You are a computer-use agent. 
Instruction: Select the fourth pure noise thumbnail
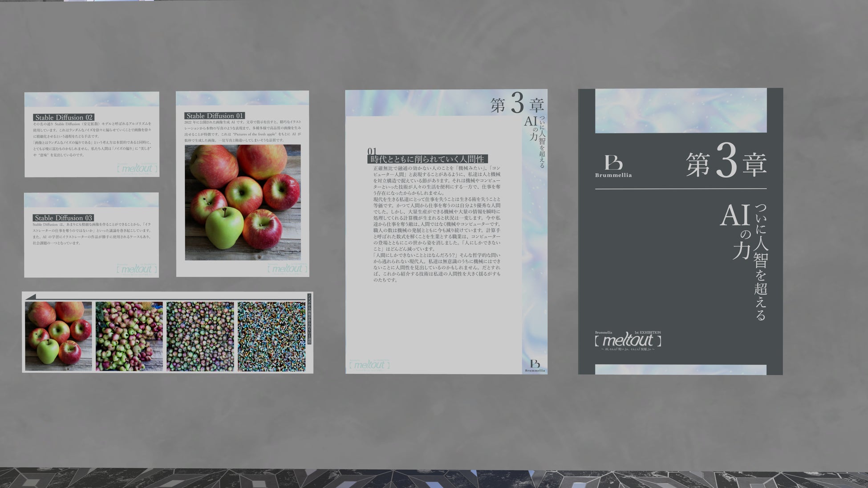click(271, 336)
